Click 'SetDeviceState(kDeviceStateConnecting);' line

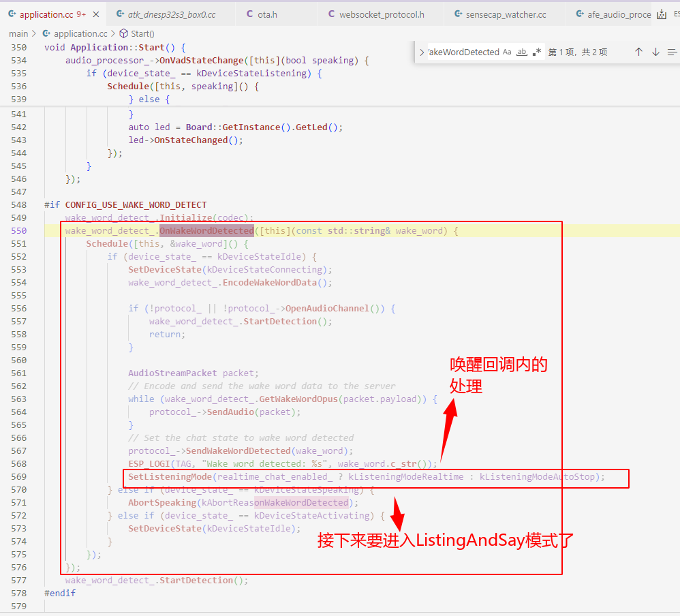click(x=230, y=270)
